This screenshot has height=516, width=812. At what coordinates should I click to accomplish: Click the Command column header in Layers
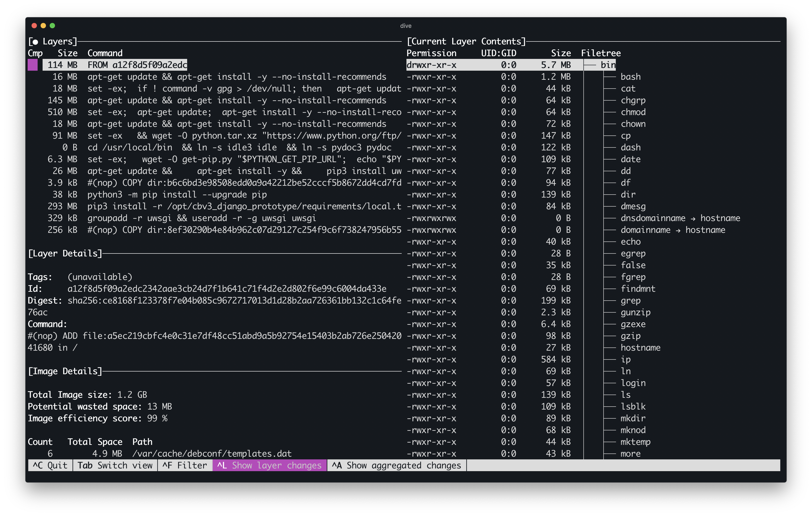[105, 53]
